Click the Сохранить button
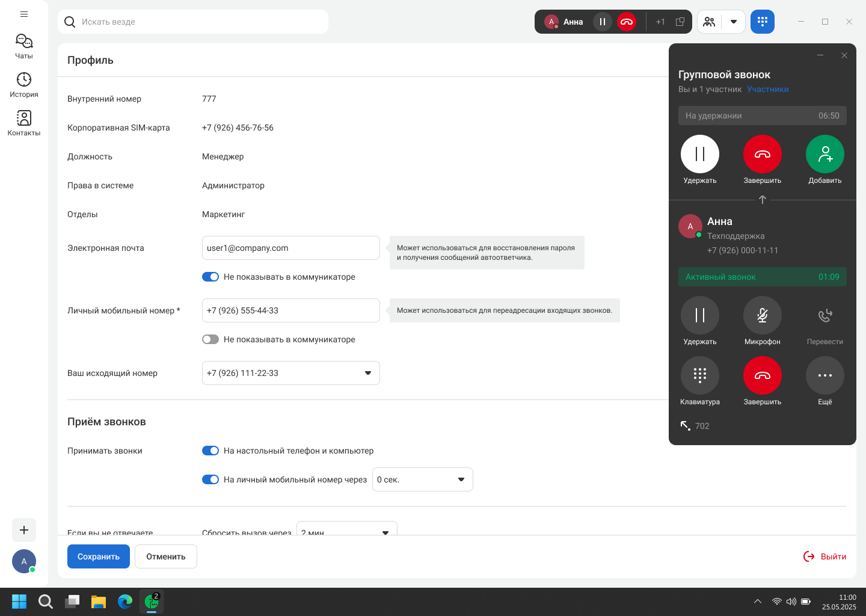Image resolution: width=866 pixels, height=616 pixels. tap(98, 556)
